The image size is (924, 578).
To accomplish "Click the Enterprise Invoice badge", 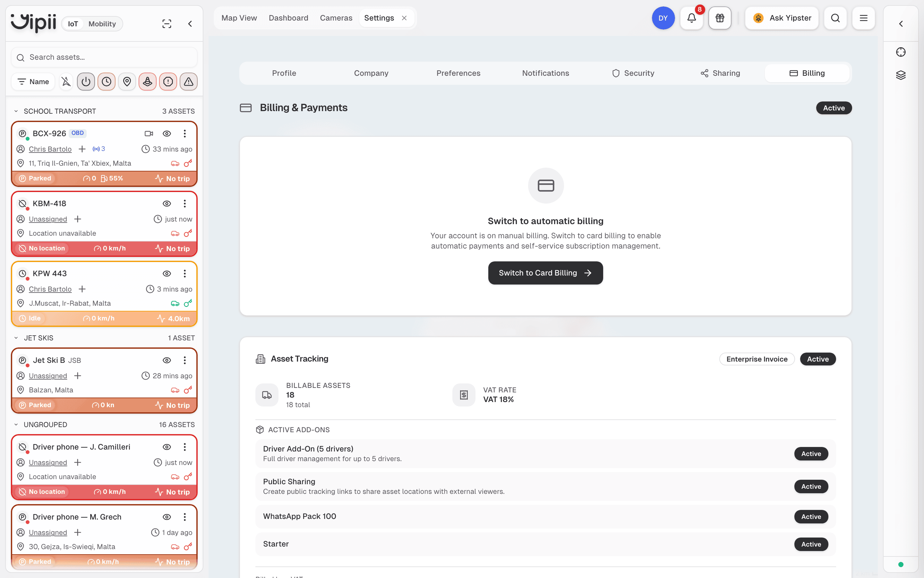I will pos(757,359).
